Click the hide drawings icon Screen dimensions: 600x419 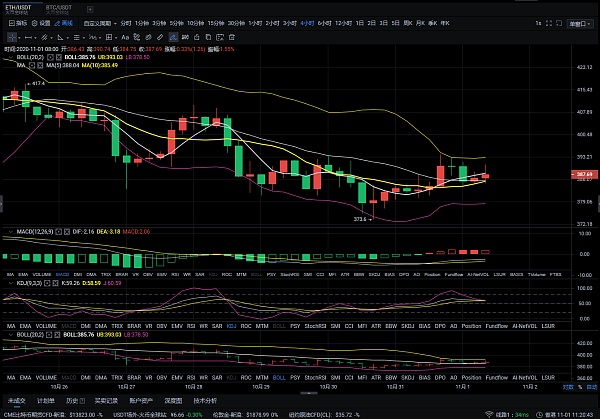(185, 37)
